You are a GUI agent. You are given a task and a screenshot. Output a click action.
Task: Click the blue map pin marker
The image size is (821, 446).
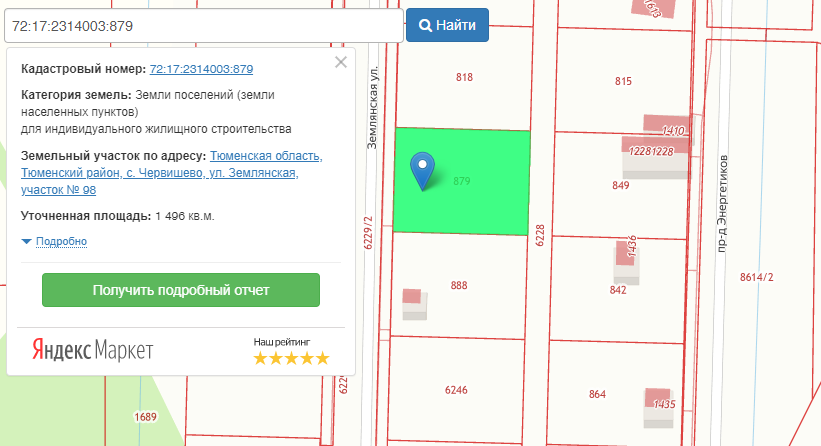[x=422, y=171]
